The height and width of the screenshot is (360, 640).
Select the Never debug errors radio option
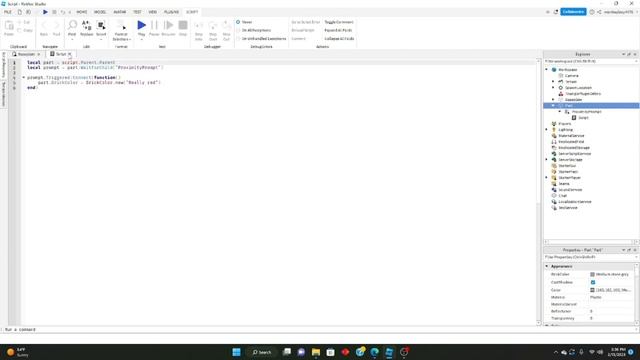pyautogui.click(x=238, y=22)
